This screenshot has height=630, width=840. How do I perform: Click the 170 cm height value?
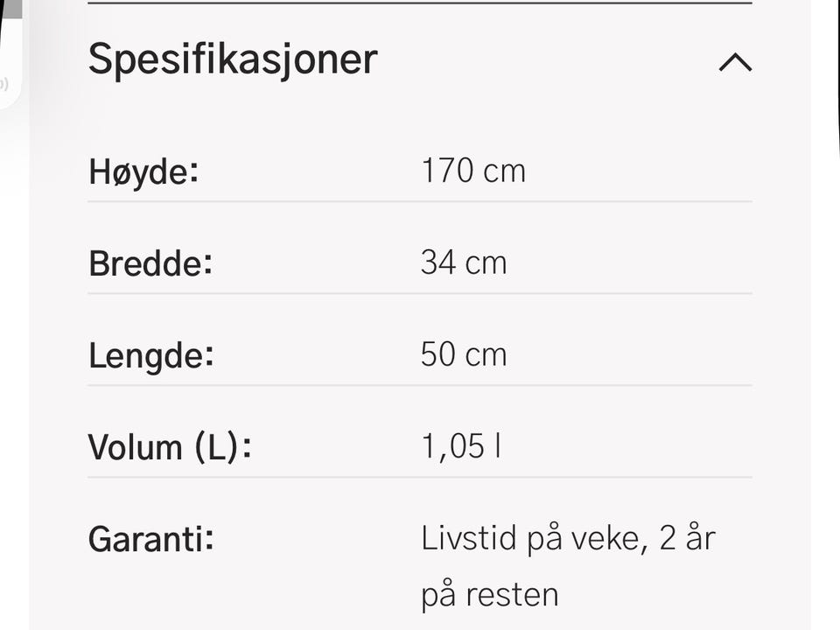(x=473, y=171)
